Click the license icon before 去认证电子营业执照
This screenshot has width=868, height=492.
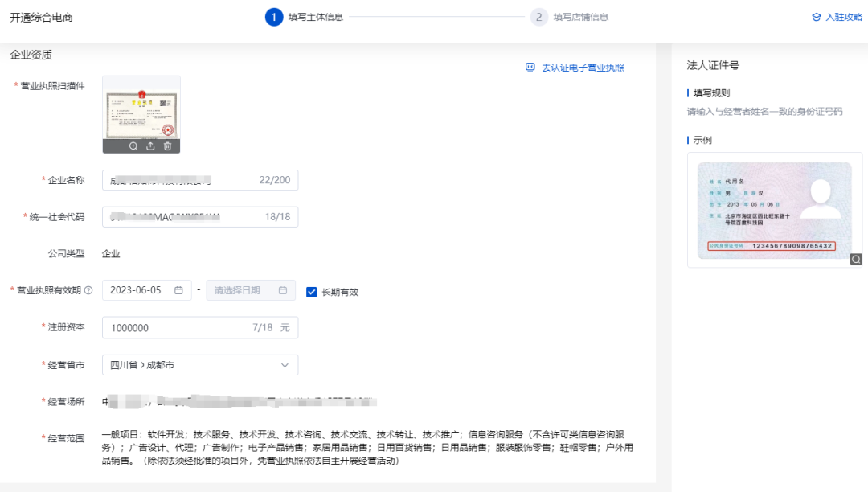pyautogui.click(x=530, y=68)
